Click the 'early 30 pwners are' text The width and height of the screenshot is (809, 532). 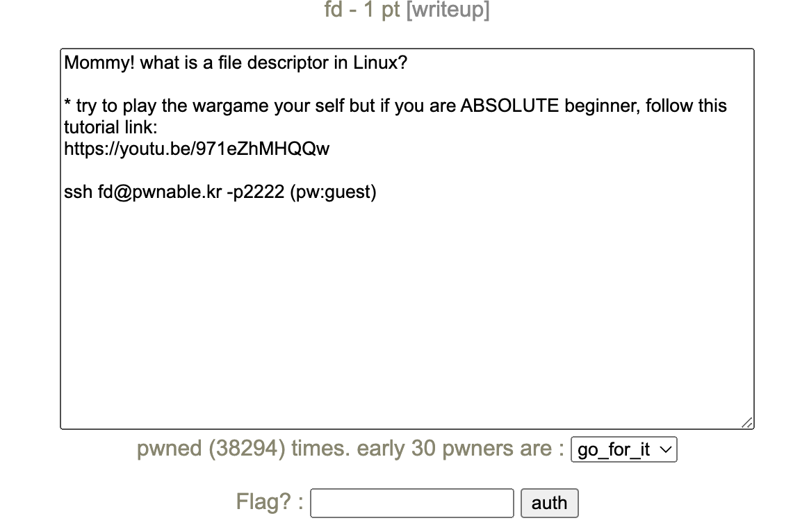[460, 449]
